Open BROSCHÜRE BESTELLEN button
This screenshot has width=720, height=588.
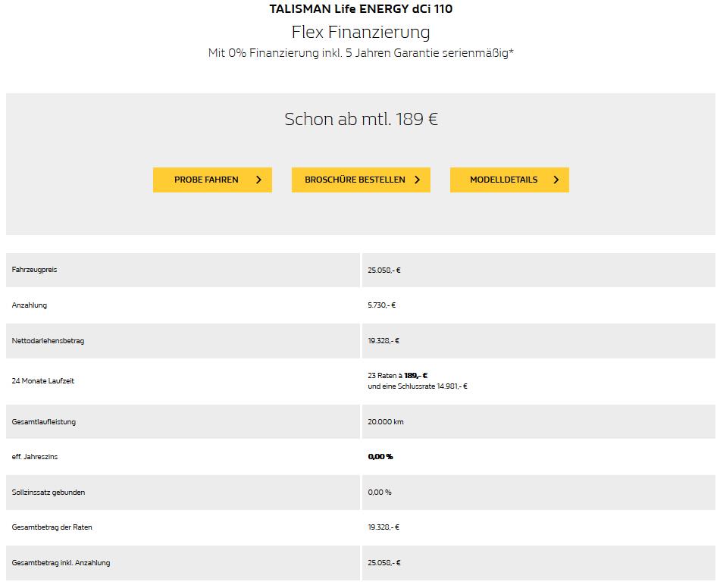tap(361, 180)
